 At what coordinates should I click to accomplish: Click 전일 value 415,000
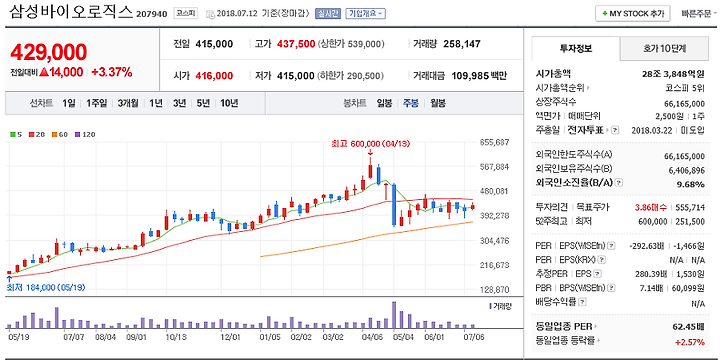(x=214, y=45)
